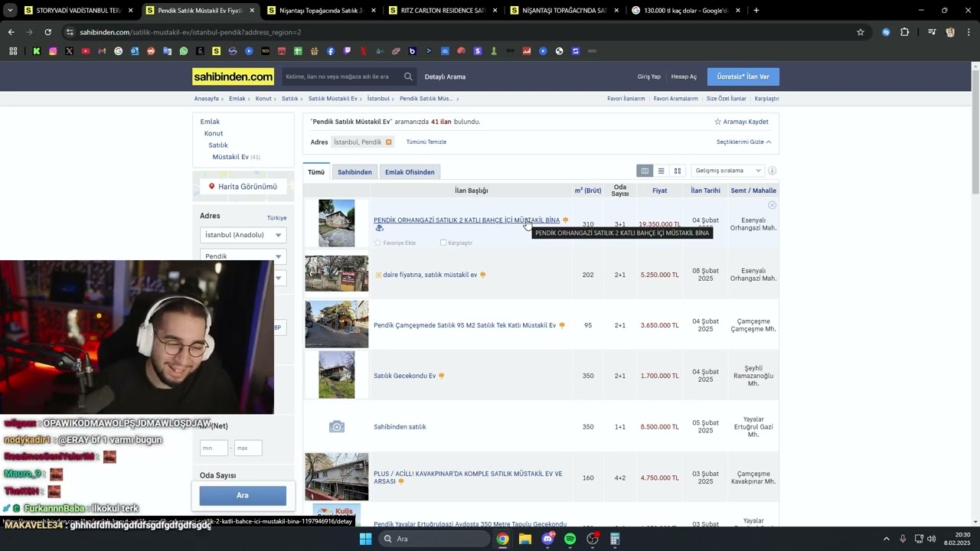Open the Netflix bookmark icon
The image size is (980, 551).
tap(364, 51)
